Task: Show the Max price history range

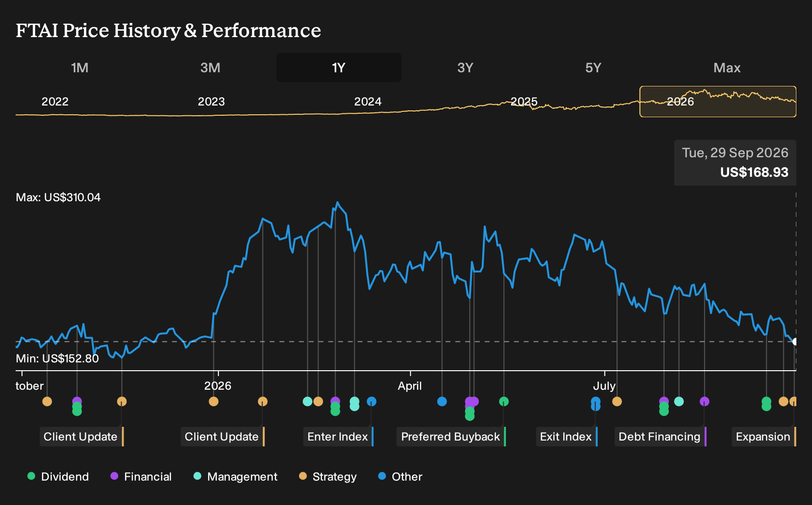Action: coord(727,67)
